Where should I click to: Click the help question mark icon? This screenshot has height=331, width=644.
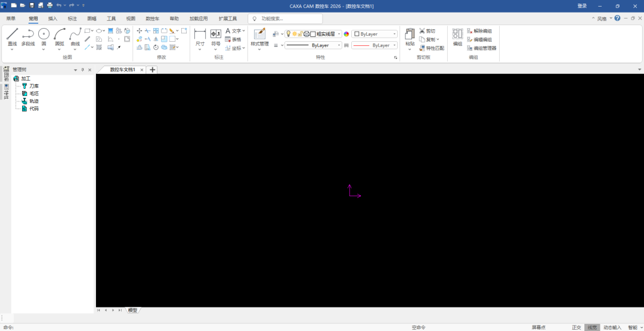(x=617, y=18)
